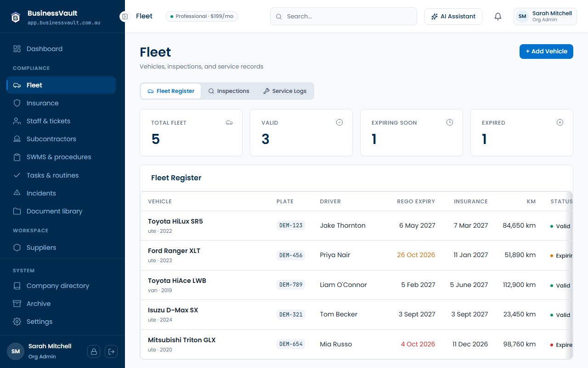Click the Rego Expiry column header
588x368 pixels.
point(416,201)
